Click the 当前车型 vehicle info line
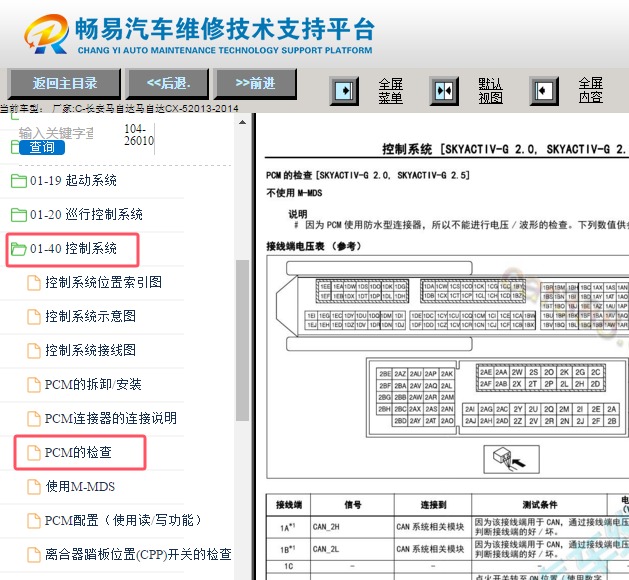 [x=119, y=108]
